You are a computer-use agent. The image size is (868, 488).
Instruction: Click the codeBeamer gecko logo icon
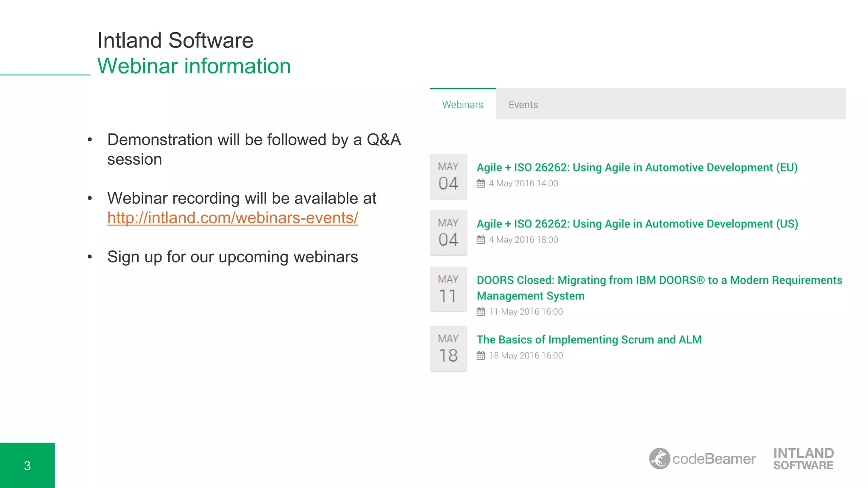pos(659,459)
